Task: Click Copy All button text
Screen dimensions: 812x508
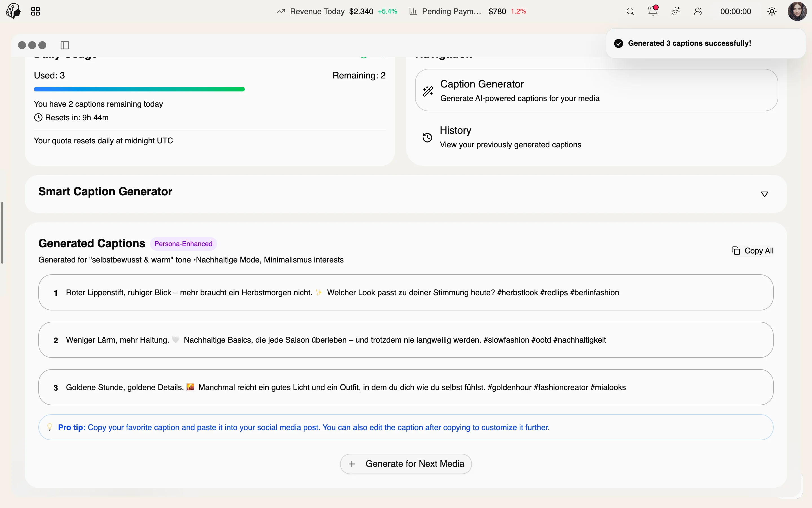Action: [x=759, y=251]
